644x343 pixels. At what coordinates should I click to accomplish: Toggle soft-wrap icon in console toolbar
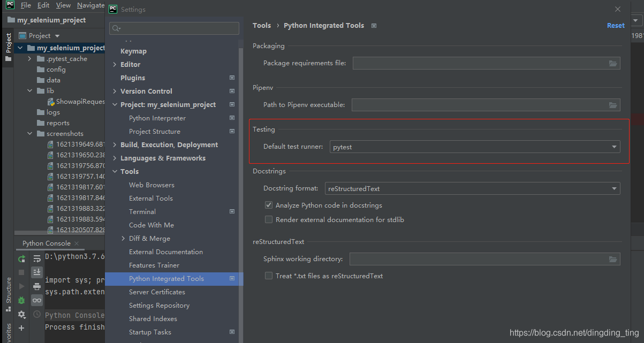click(37, 258)
